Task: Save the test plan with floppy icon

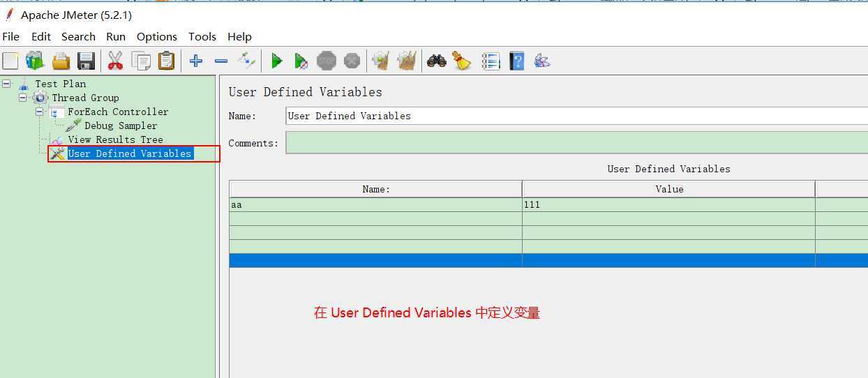Action: (86, 61)
